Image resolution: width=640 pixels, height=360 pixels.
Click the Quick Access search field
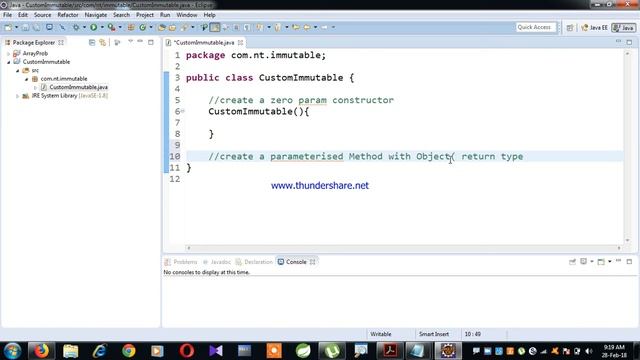[536, 27]
